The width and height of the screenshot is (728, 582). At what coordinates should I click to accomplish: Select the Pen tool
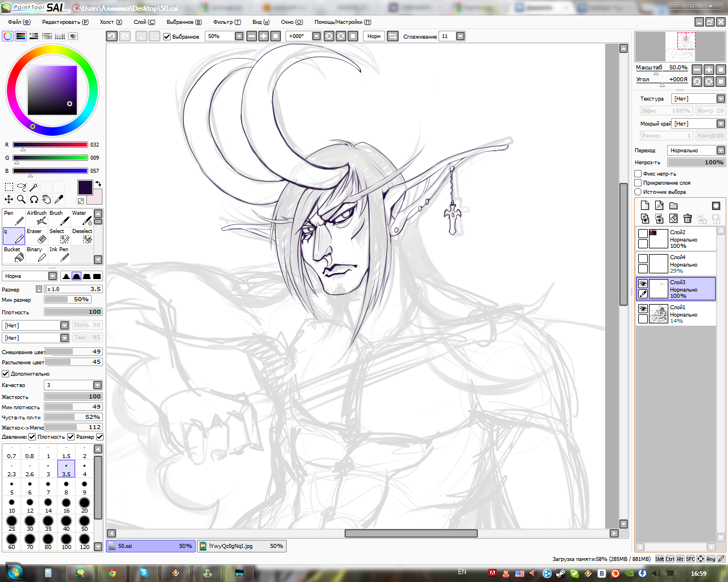tap(14, 218)
